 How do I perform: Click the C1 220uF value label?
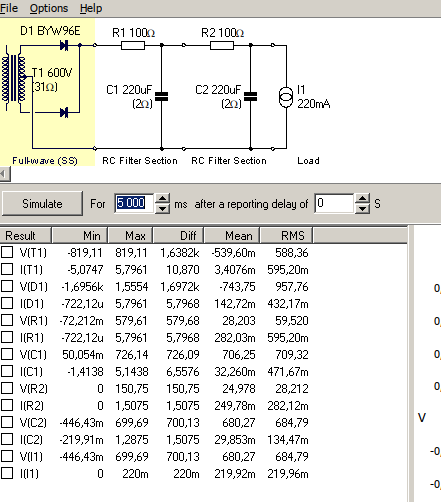click(x=129, y=90)
